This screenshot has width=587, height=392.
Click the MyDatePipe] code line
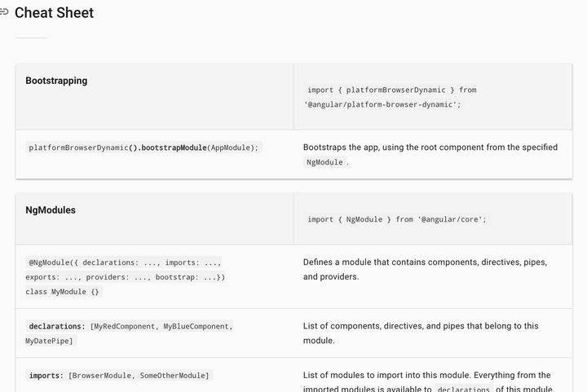tap(50, 341)
